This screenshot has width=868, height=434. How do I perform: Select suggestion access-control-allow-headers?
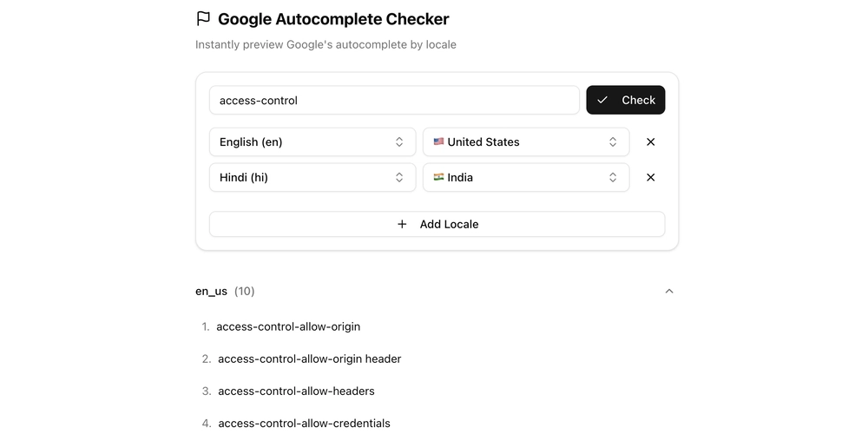coord(296,391)
